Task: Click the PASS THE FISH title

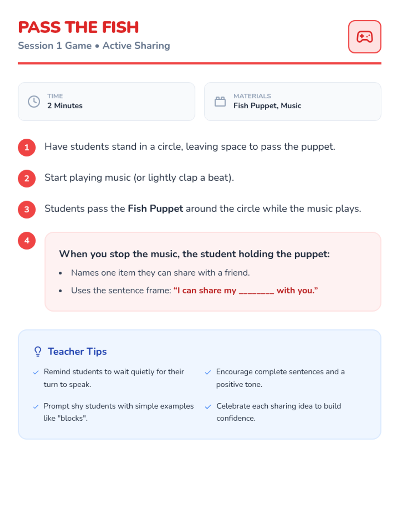Action: [x=78, y=27]
